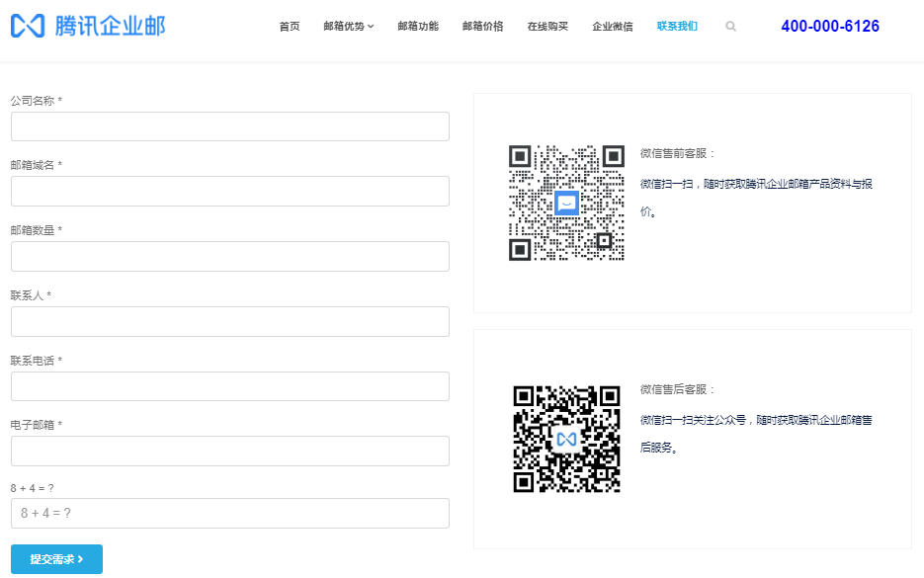The height and width of the screenshot is (578, 924).
Task: Navigate to 在线购买
Action: (547, 26)
